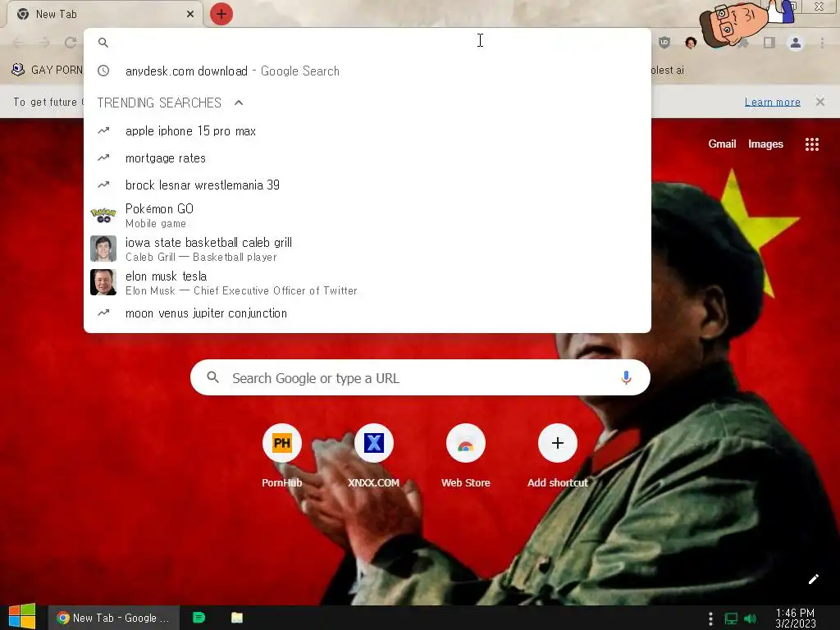Open Chrome three-dot menu

click(822, 43)
